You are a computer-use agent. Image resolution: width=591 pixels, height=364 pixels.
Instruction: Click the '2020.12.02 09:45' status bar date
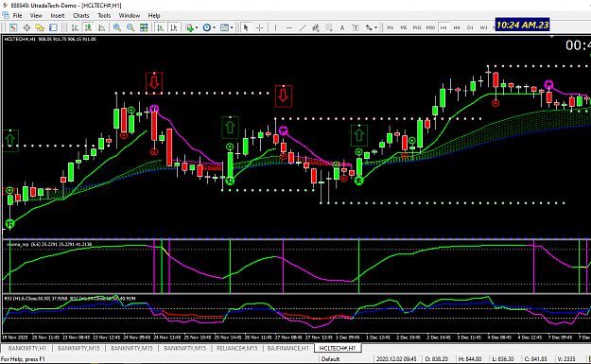coord(396,358)
